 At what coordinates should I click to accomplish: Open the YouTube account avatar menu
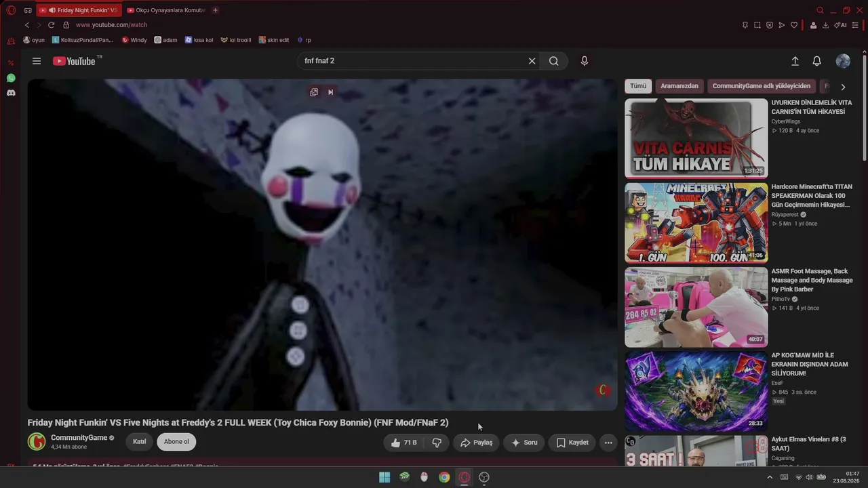(843, 61)
